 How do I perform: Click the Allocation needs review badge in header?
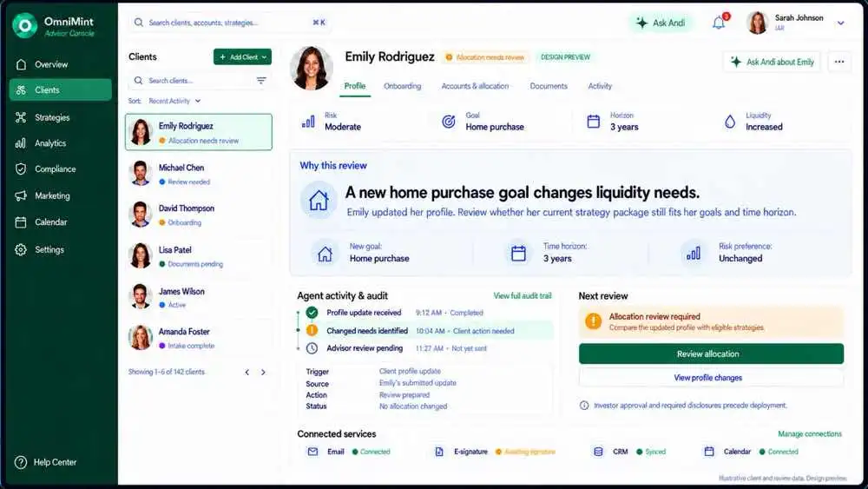(485, 57)
